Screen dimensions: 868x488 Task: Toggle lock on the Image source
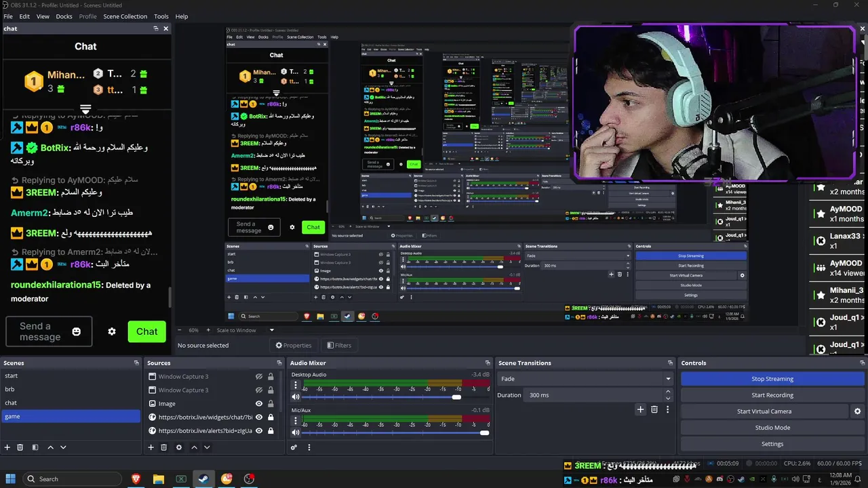pos(271,404)
